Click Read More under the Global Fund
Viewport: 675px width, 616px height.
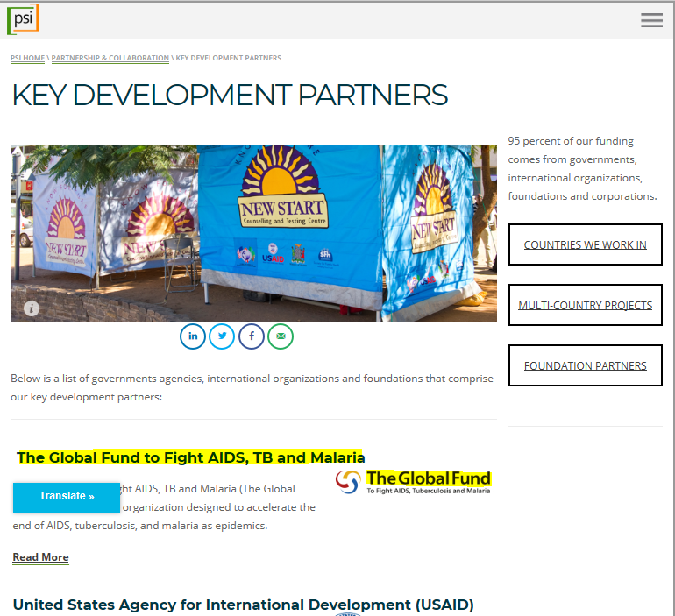point(40,557)
